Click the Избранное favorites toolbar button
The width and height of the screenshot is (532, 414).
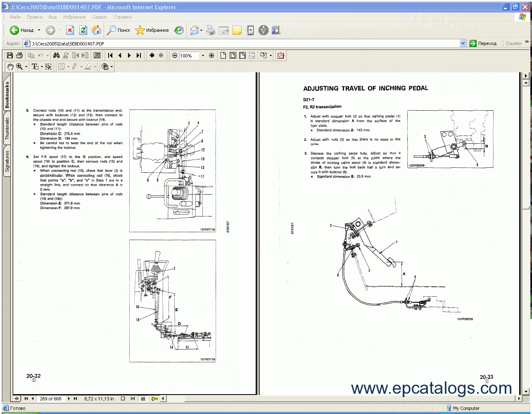tap(152, 30)
